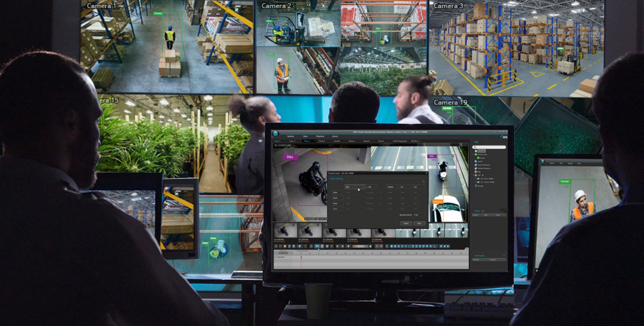The width and height of the screenshot is (644, 326).
Task: Open the About menu
Action: pyautogui.click(x=335, y=136)
